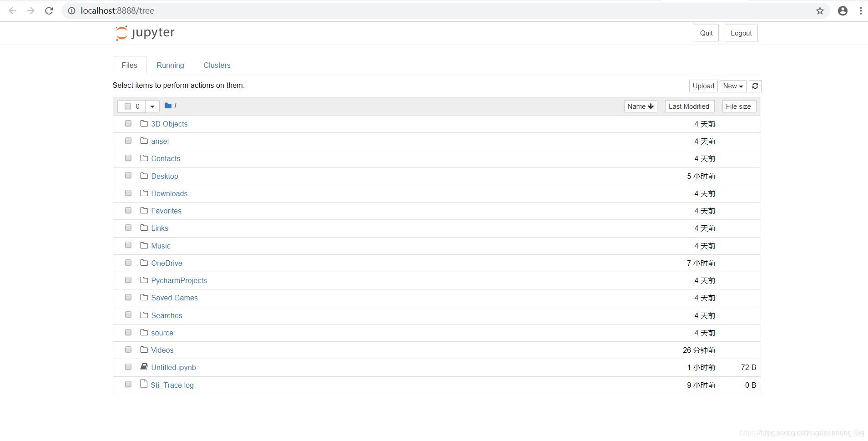The image size is (868, 441).
Task: Open the browser three-dot menu
Action: pyautogui.click(x=861, y=10)
